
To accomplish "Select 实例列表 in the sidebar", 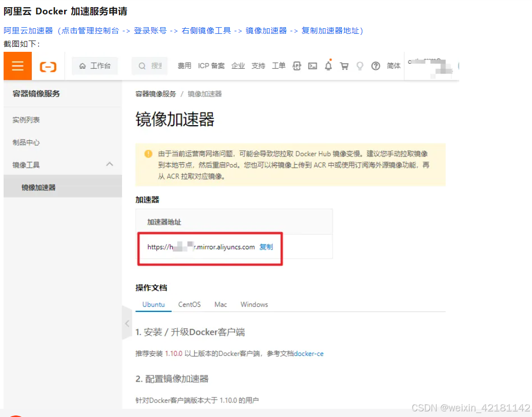I will click(x=26, y=120).
